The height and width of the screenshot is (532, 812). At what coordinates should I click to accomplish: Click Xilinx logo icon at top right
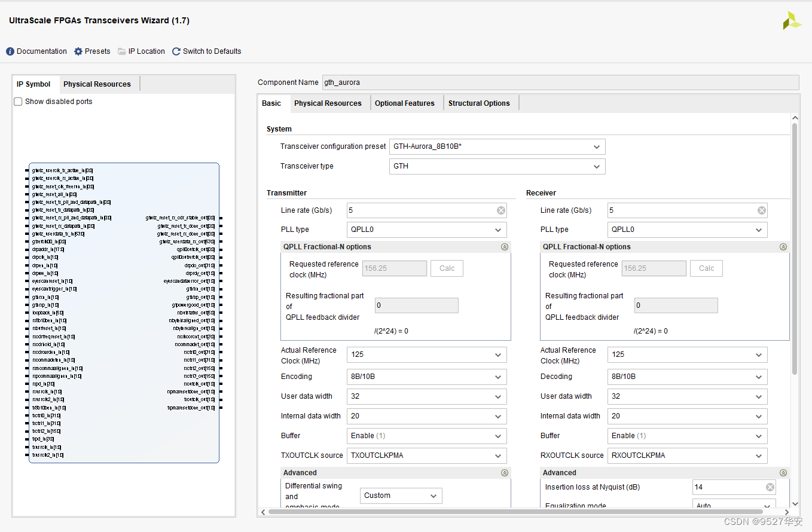click(x=792, y=20)
